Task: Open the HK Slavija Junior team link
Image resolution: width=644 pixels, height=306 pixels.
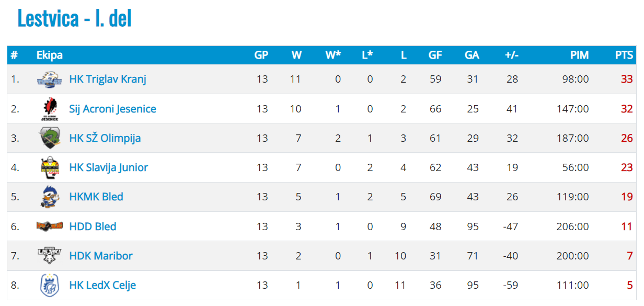Action: click(109, 167)
